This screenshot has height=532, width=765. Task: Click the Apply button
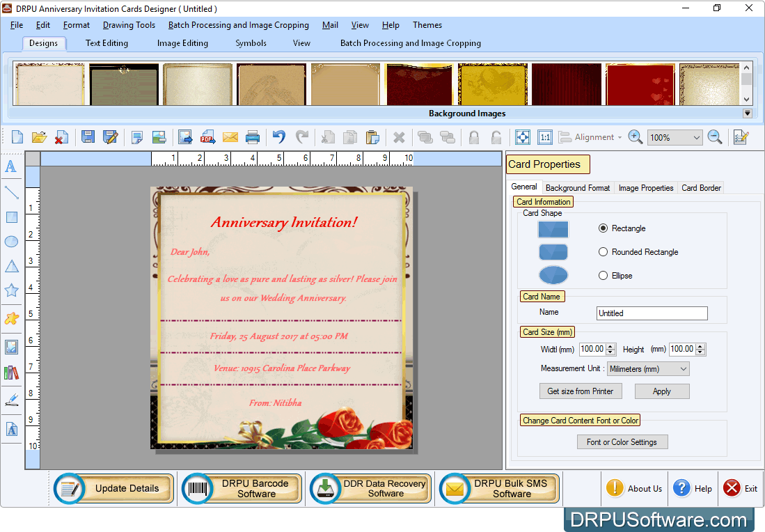click(662, 391)
